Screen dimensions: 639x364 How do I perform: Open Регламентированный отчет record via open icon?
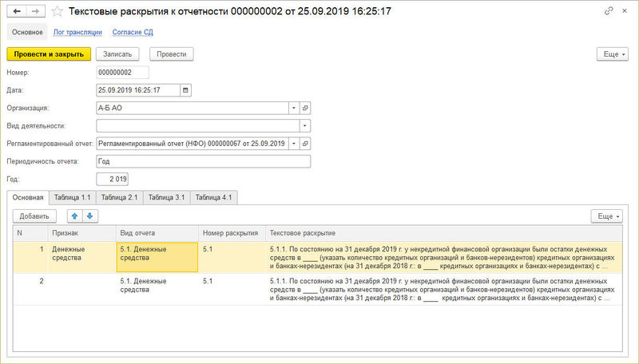[305, 144]
